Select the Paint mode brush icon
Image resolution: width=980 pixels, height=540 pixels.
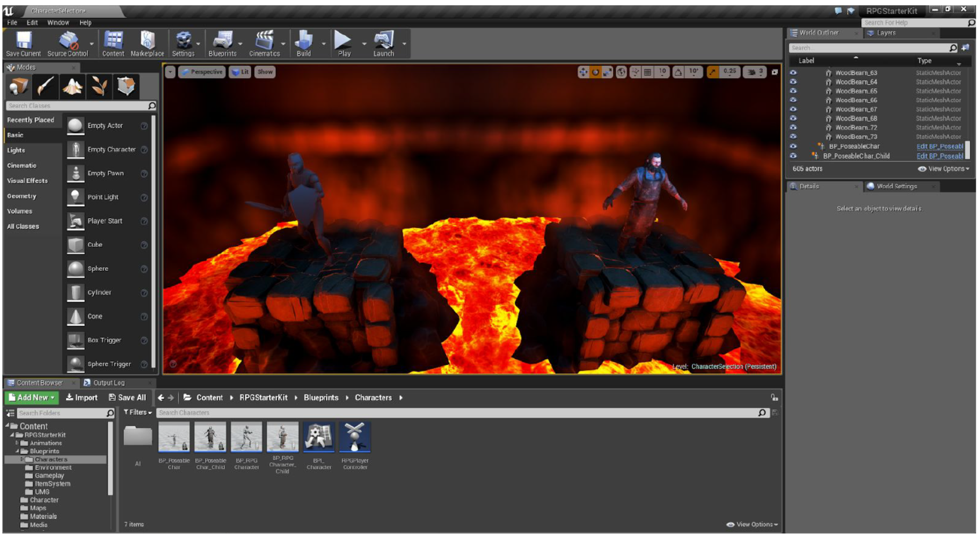click(x=46, y=86)
